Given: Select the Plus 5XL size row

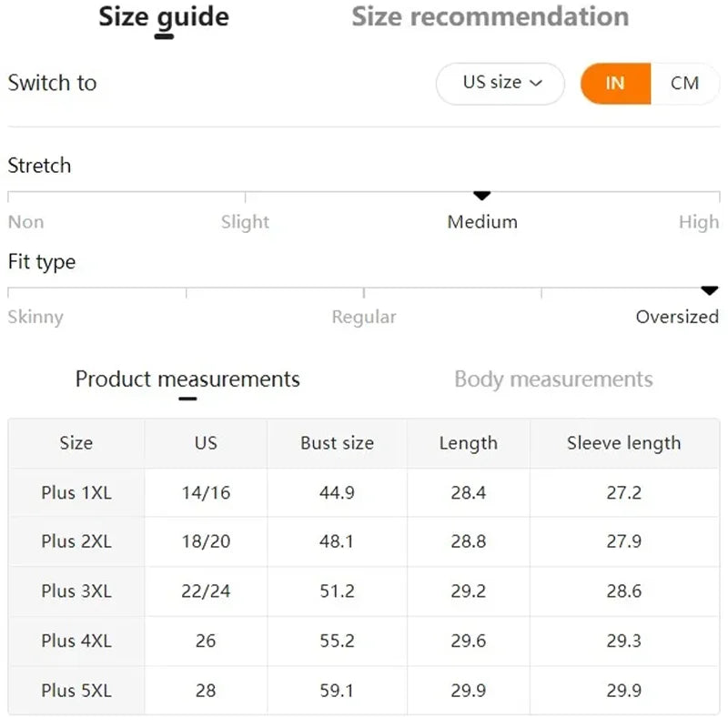Looking at the screenshot, I should click(x=76, y=690).
